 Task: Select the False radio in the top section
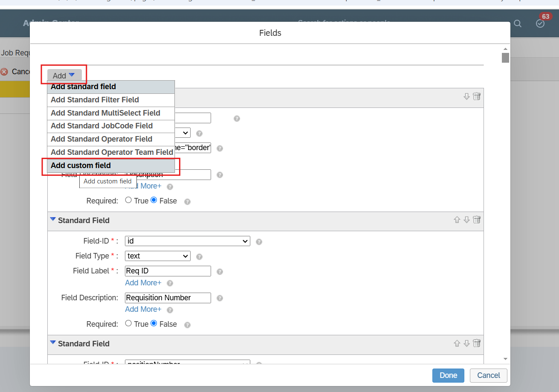pyautogui.click(x=154, y=200)
